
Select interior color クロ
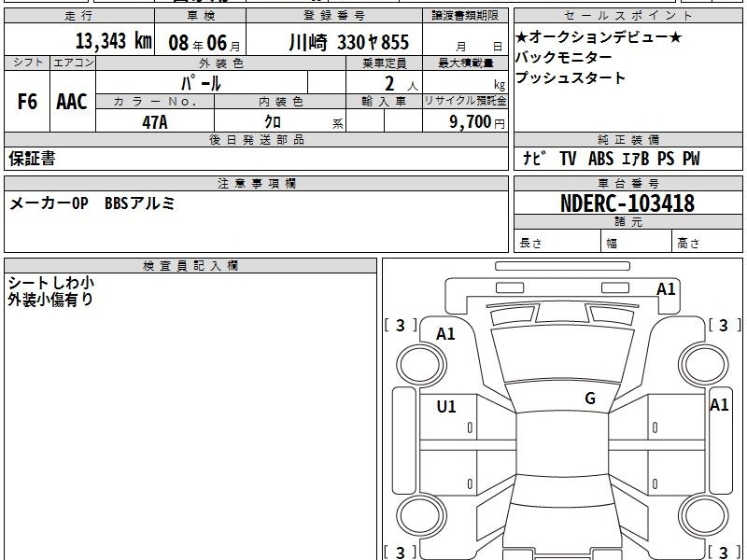coord(273,122)
